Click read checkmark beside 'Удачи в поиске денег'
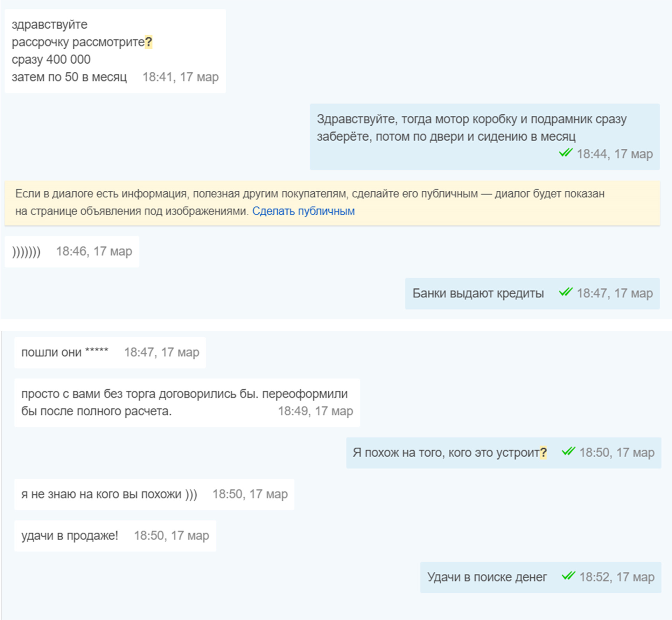The width and height of the screenshot is (672, 620). point(568,576)
